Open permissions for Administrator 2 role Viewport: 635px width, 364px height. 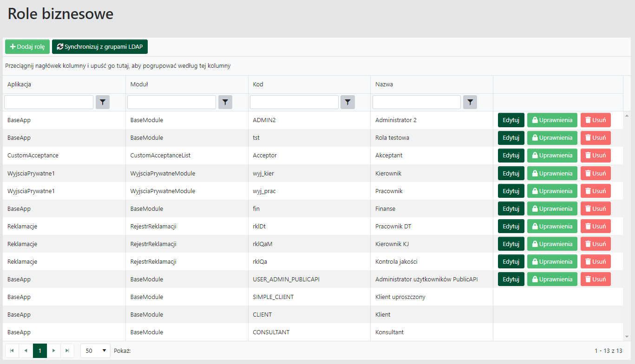552,120
